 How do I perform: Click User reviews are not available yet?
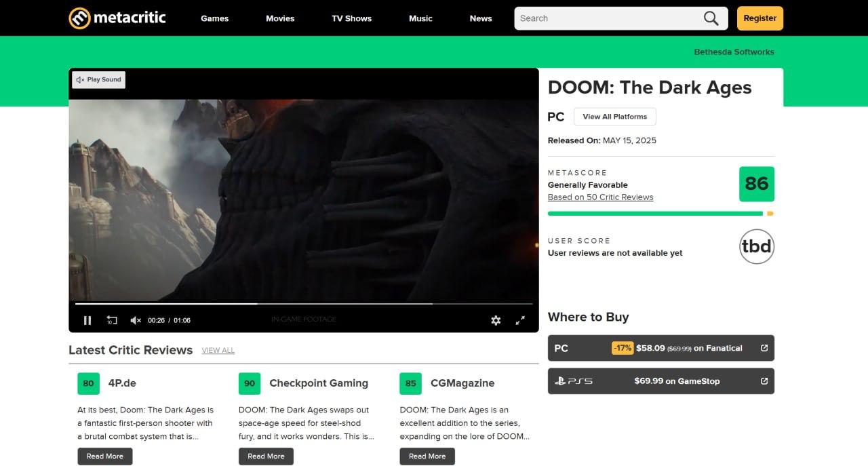point(615,253)
